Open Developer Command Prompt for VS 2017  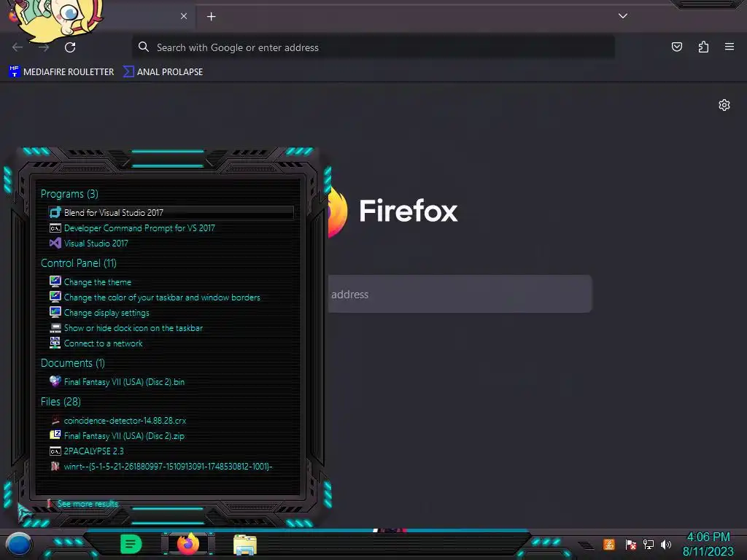(139, 228)
